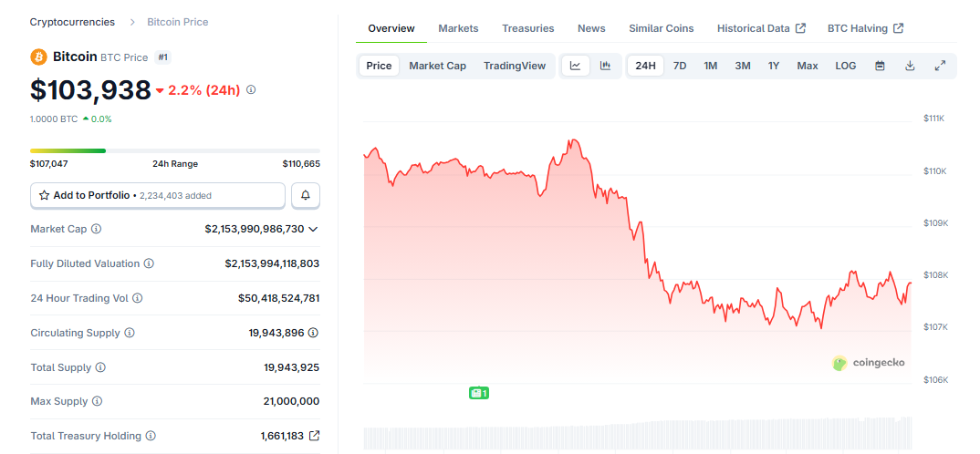Switch to line chart view icon
The width and height of the screenshot is (980, 454).
[x=575, y=66]
